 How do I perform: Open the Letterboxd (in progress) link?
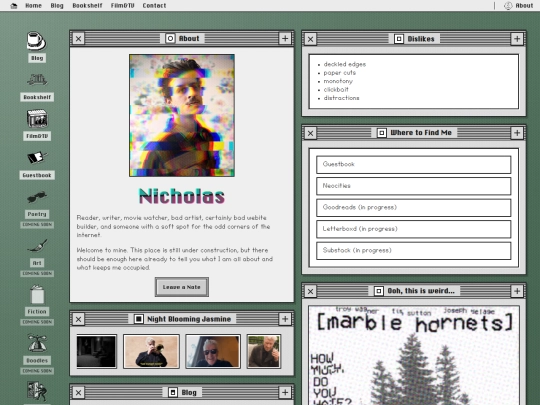pyautogui.click(x=414, y=229)
